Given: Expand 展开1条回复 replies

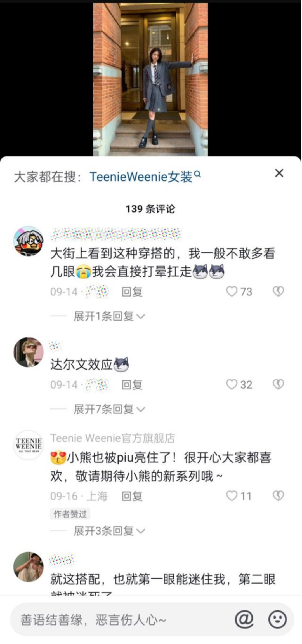Looking at the screenshot, I should (x=109, y=316).
